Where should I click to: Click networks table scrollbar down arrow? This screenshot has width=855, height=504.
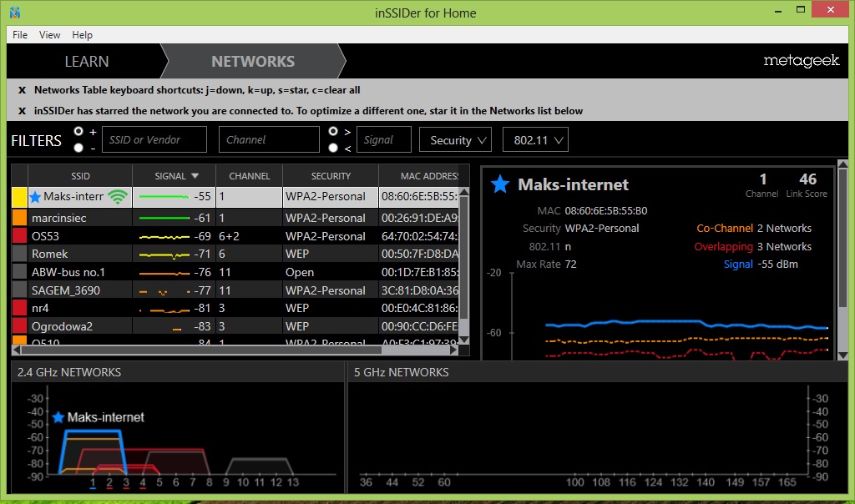(464, 340)
